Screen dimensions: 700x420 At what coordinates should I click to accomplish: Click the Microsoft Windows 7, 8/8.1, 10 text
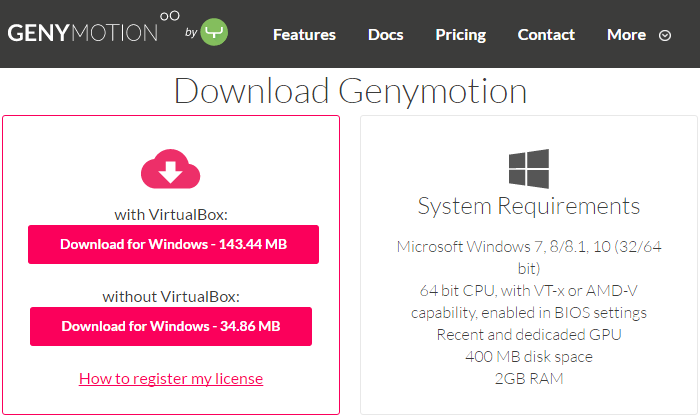[529, 258]
